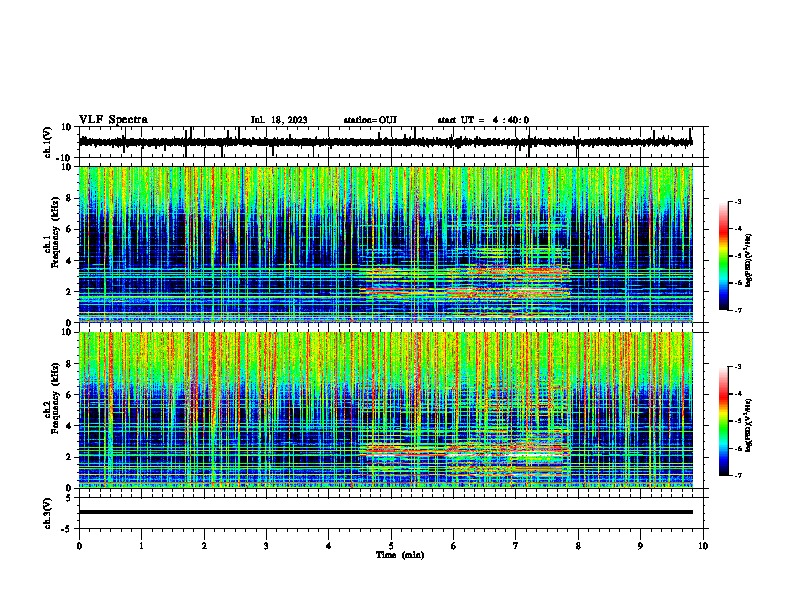Click the "ch.1(V)" waveform axis label
This screenshot has width=792, height=612.
click(x=48, y=142)
